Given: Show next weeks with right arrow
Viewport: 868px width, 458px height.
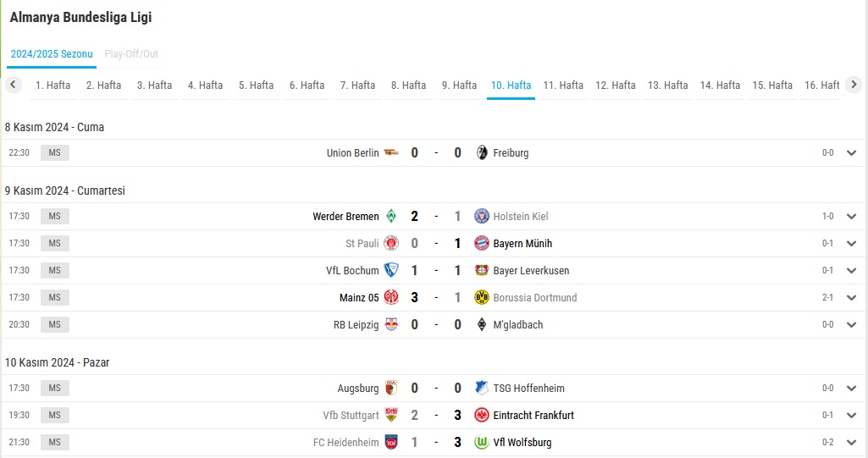Looking at the screenshot, I should tap(854, 85).
